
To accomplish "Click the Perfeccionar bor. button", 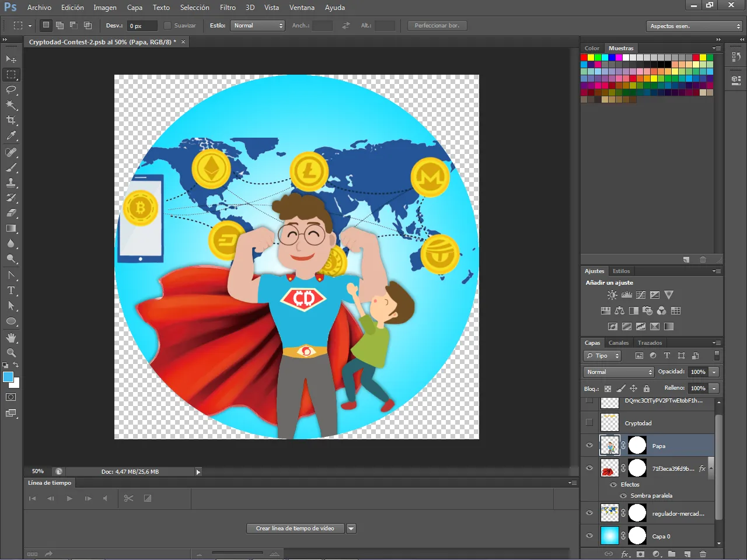I will (437, 26).
